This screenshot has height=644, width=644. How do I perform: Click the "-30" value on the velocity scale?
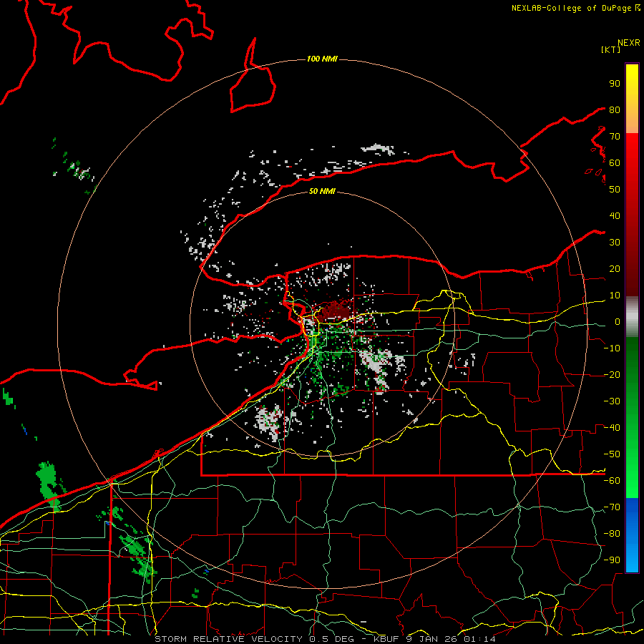click(x=612, y=401)
